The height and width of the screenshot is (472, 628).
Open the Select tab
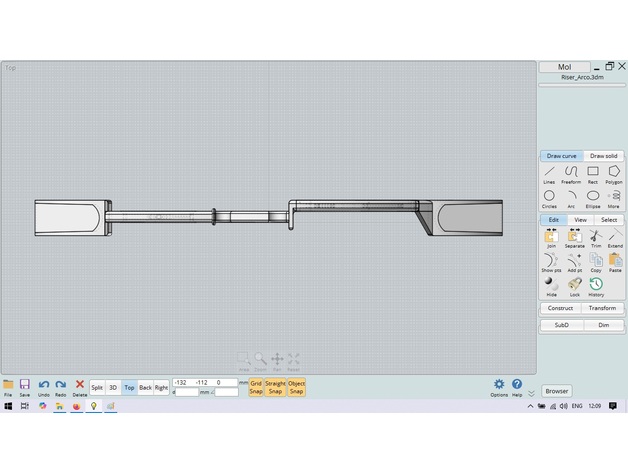coord(609,220)
